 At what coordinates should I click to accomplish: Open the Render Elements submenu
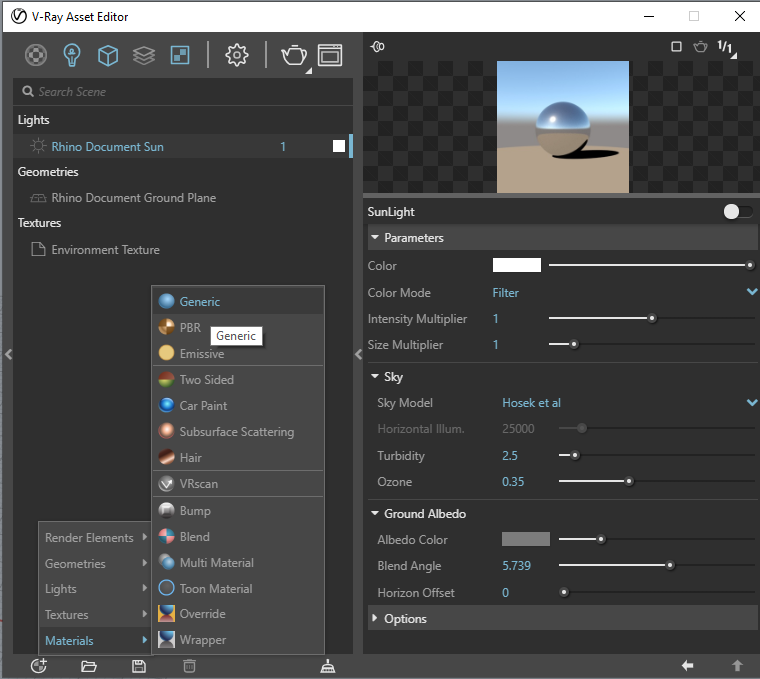(x=95, y=537)
